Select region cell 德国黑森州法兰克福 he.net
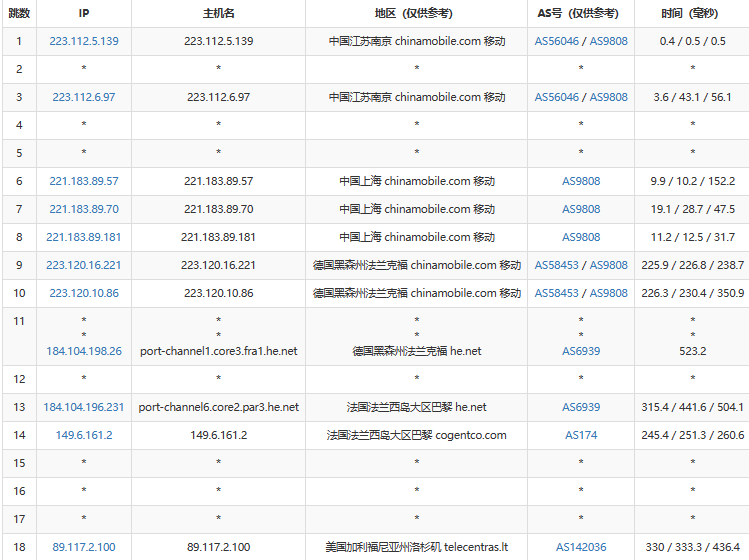The image size is (749, 560). [417, 351]
